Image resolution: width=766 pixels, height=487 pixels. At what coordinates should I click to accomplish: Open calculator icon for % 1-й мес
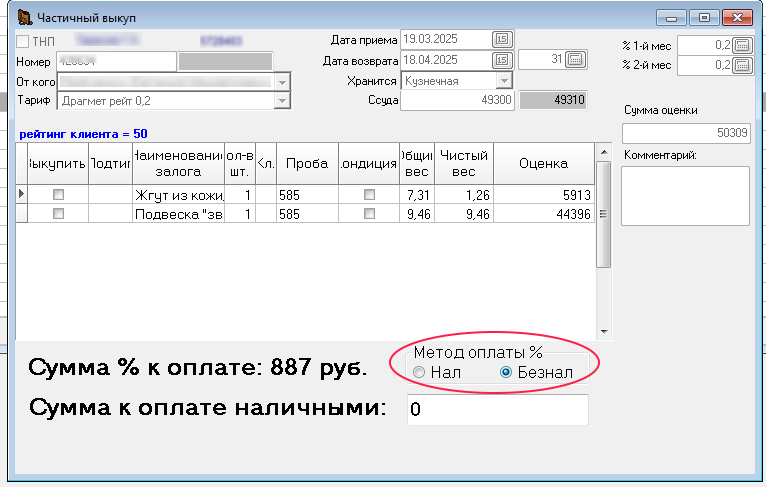(742, 45)
